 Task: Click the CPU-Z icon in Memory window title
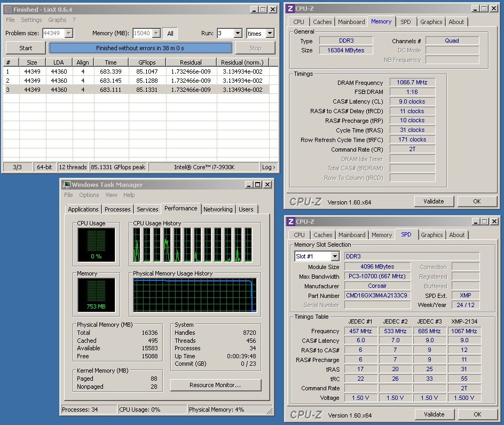(x=290, y=9)
